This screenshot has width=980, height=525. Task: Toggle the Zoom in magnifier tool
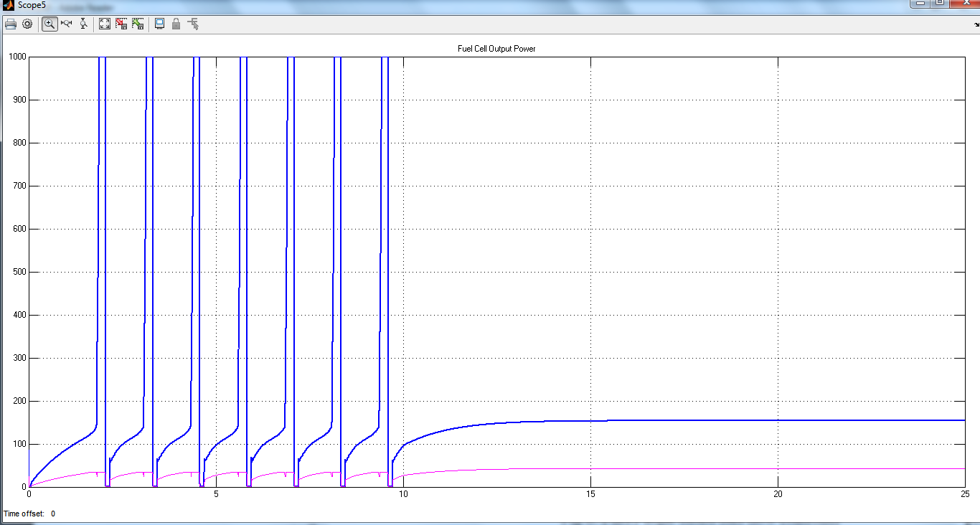coord(50,24)
